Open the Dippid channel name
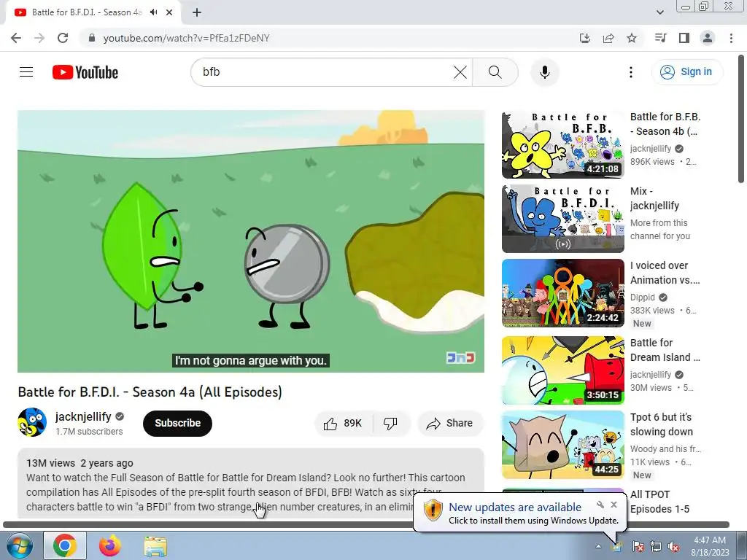747x560 pixels. 643,297
